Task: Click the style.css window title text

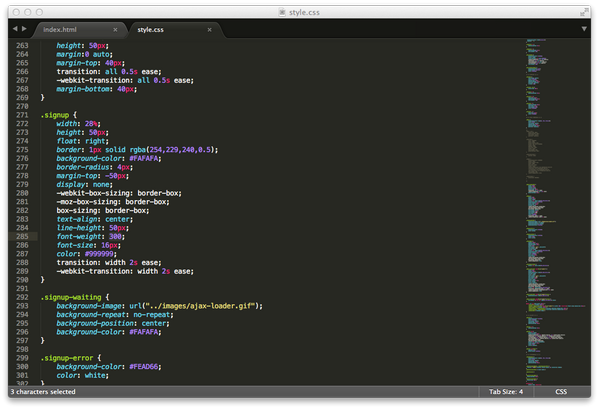Action: click(304, 12)
